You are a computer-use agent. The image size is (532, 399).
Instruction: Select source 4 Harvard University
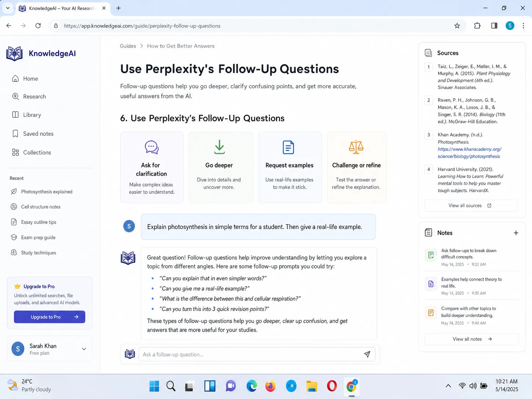click(470, 180)
